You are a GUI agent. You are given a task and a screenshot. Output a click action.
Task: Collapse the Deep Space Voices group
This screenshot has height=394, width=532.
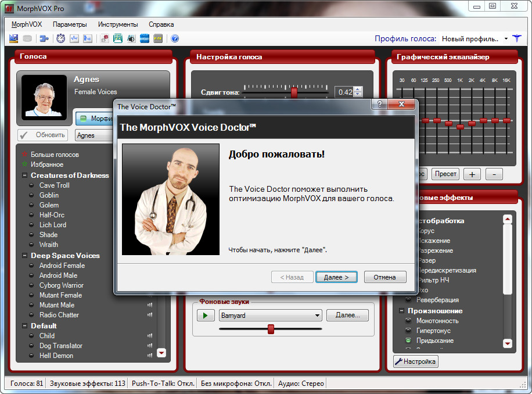[x=24, y=256]
